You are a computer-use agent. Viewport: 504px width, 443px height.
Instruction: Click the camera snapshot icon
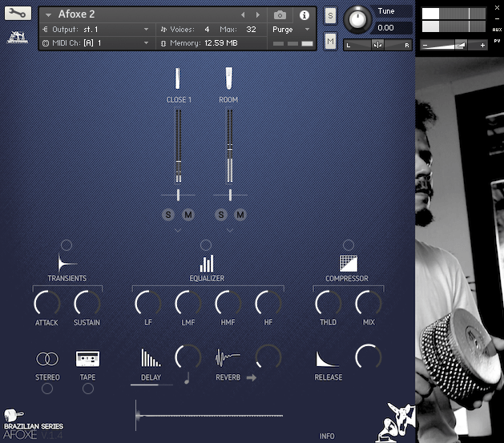280,15
